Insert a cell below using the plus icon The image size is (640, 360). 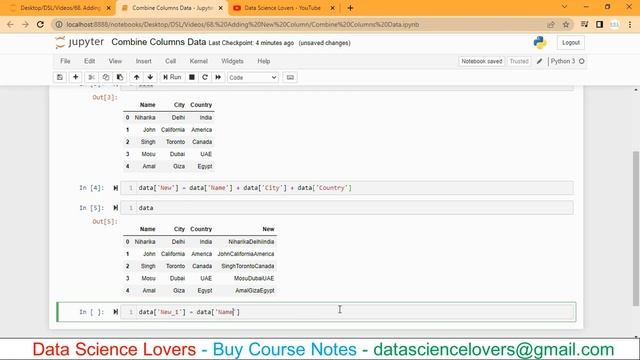(x=76, y=77)
